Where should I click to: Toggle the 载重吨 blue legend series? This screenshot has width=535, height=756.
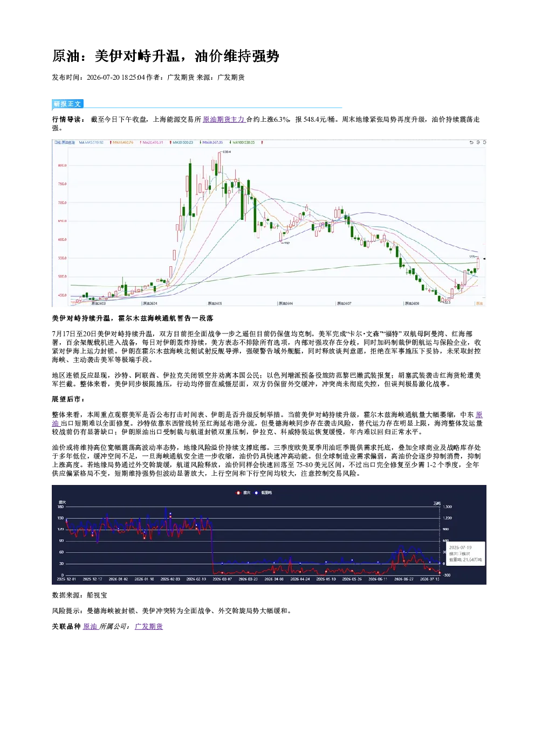point(263,493)
